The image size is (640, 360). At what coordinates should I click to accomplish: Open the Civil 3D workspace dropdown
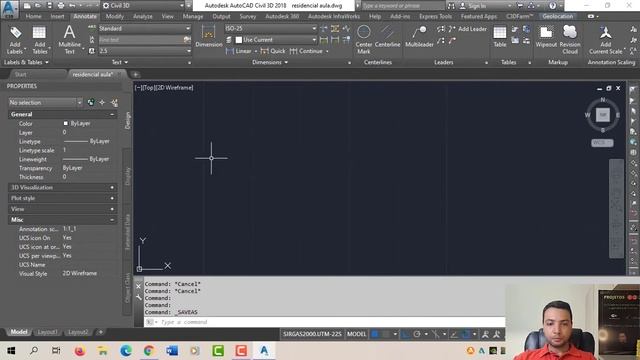click(143, 6)
